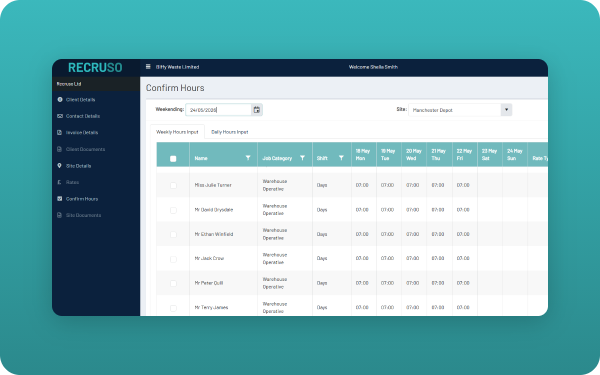
Task: Switch to the Daily Hours Input tab
Action: pos(230,132)
